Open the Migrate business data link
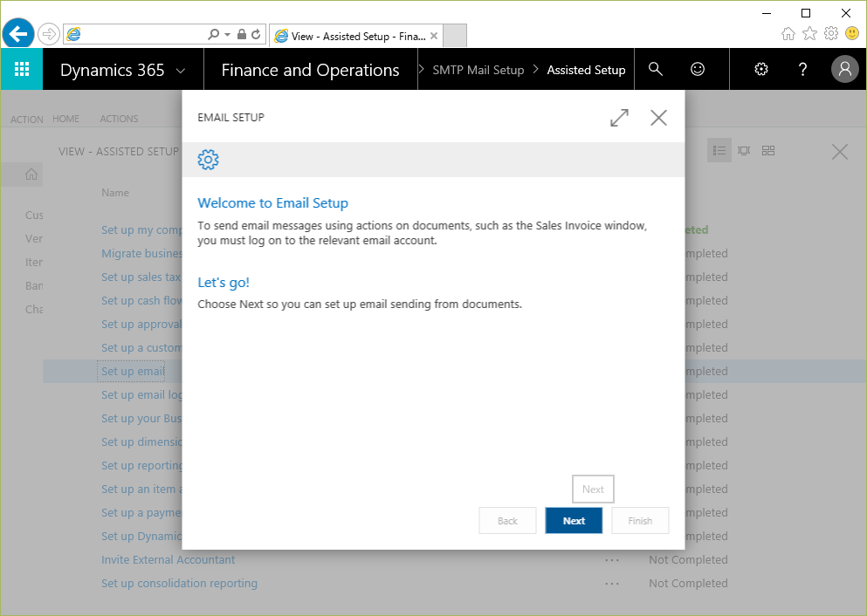 coord(141,254)
